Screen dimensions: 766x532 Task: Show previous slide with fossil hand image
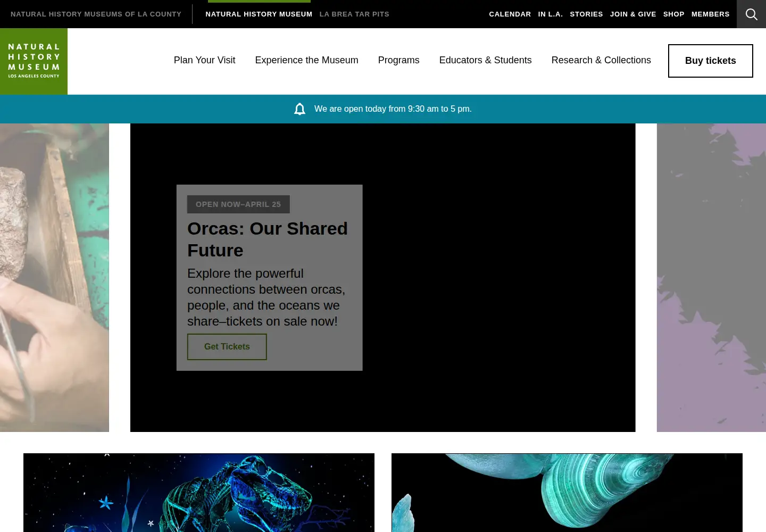(x=54, y=278)
